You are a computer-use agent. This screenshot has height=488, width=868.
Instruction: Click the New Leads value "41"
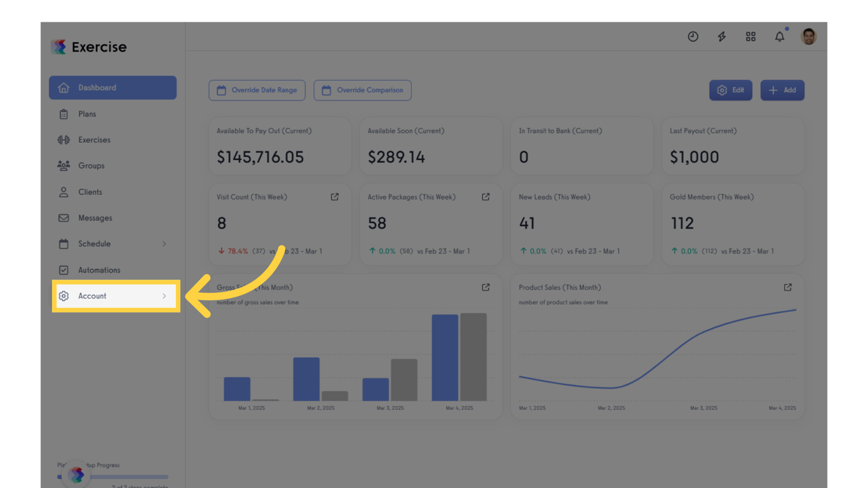pos(527,223)
